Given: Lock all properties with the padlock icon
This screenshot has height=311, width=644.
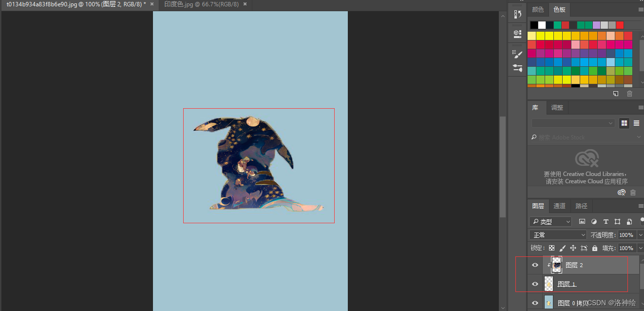Looking at the screenshot, I should point(595,248).
